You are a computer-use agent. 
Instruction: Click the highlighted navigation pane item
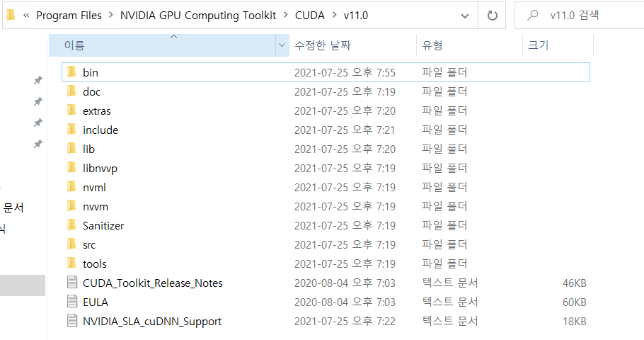(23, 285)
